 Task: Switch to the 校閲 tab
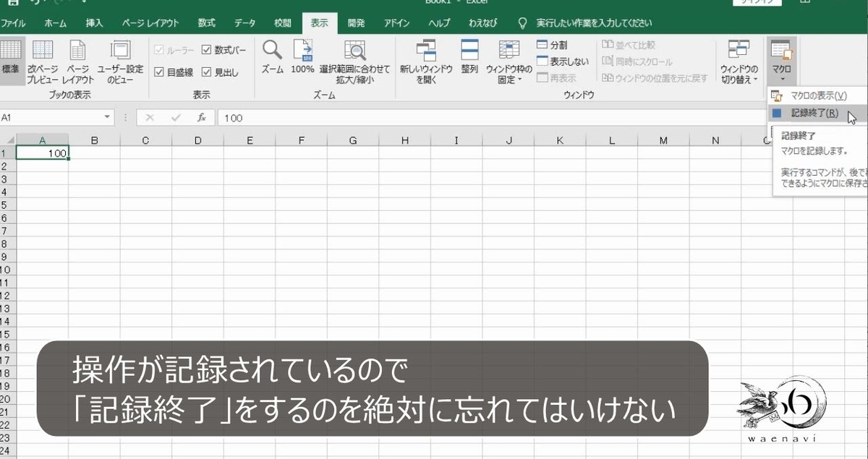[283, 23]
